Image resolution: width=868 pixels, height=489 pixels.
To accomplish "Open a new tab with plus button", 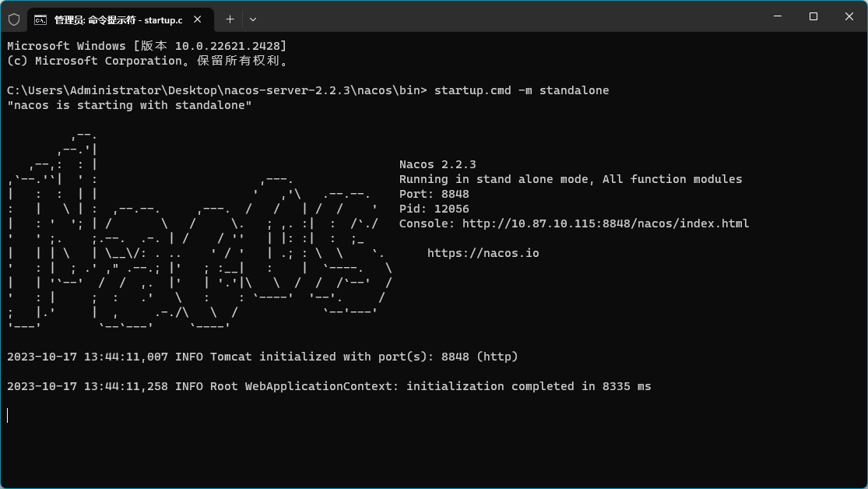I will [230, 19].
